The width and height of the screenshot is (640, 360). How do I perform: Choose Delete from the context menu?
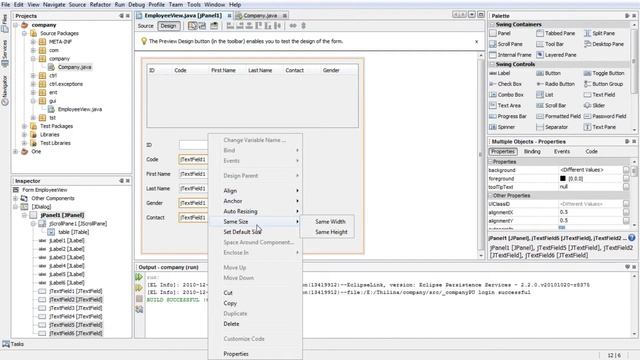pos(231,324)
